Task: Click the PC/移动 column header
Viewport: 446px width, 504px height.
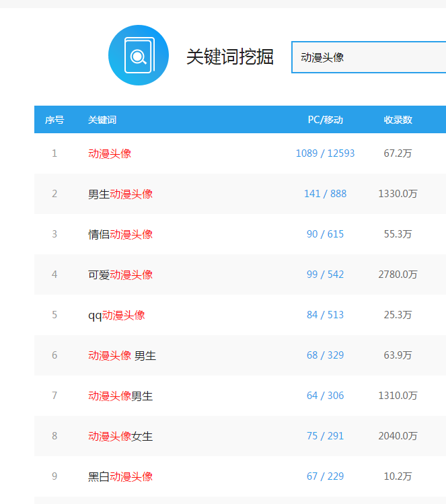Action: tap(325, 120)
